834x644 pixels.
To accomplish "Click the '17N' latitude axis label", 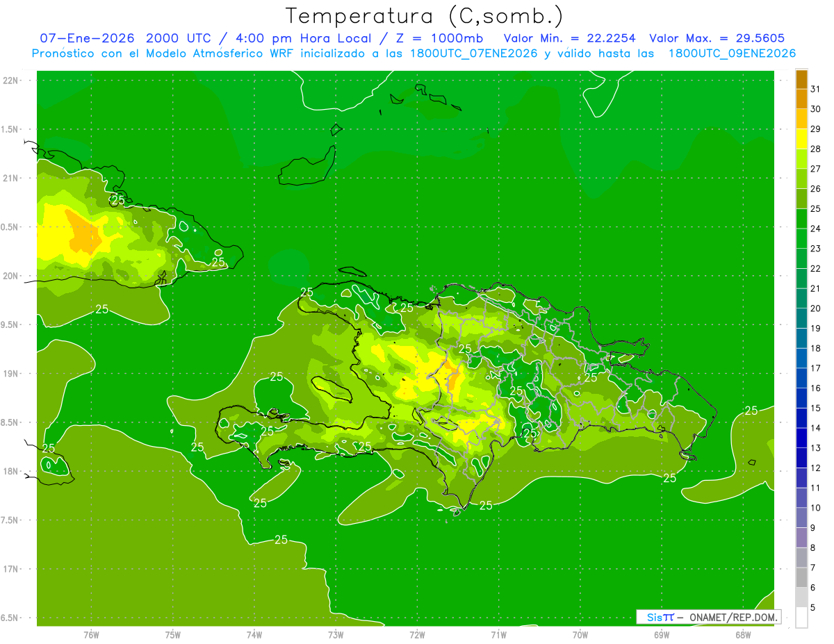I will point(11,569).
